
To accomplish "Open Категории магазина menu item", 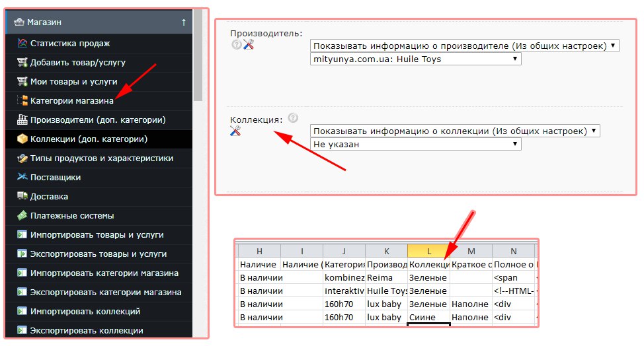I will [x=71, y=101].
